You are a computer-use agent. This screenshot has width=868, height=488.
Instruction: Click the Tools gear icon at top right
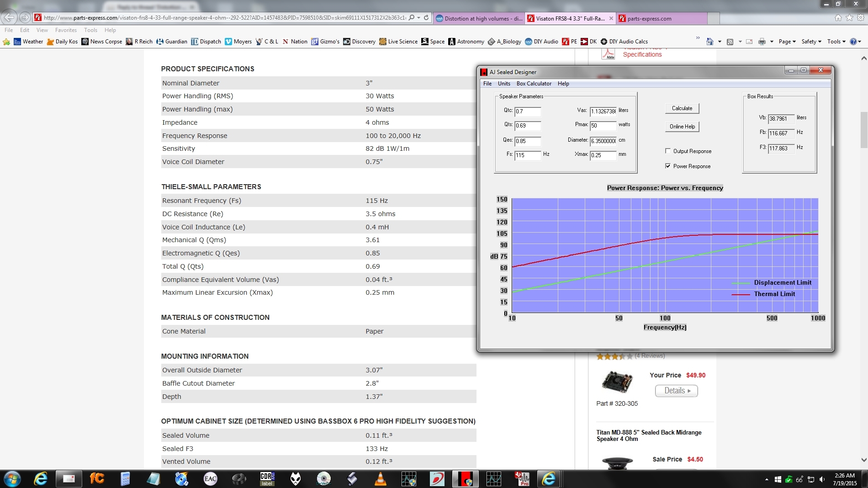(860, 18)
